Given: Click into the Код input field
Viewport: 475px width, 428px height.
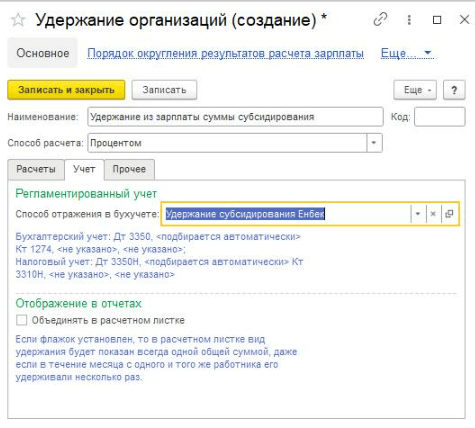Looking at the screenshot, I should [x=440, y=117].
